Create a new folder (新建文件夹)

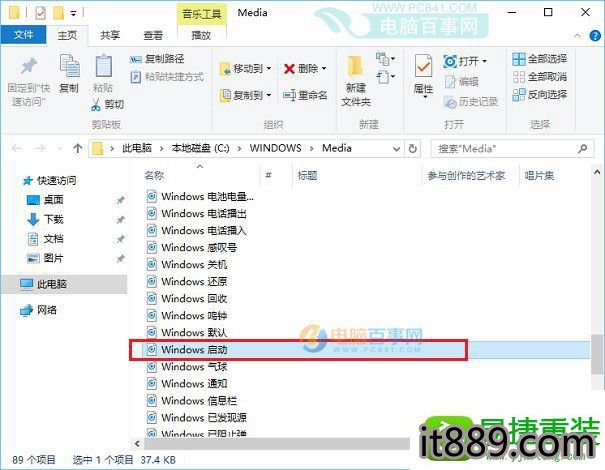click(356, 81)
